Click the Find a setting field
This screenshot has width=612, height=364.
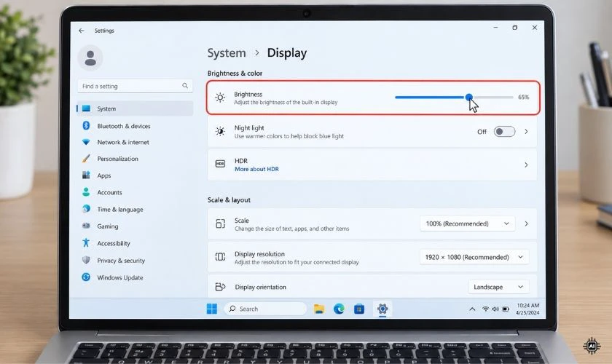135,86
